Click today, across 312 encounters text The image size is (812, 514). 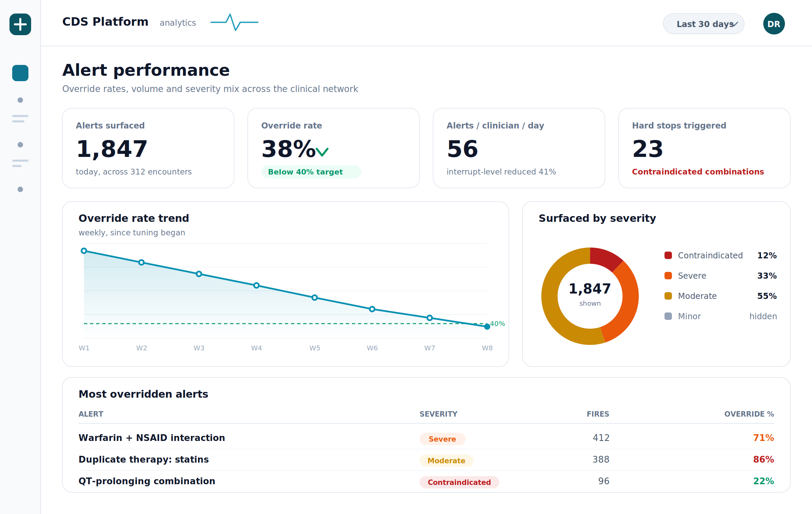coord(134,172)
